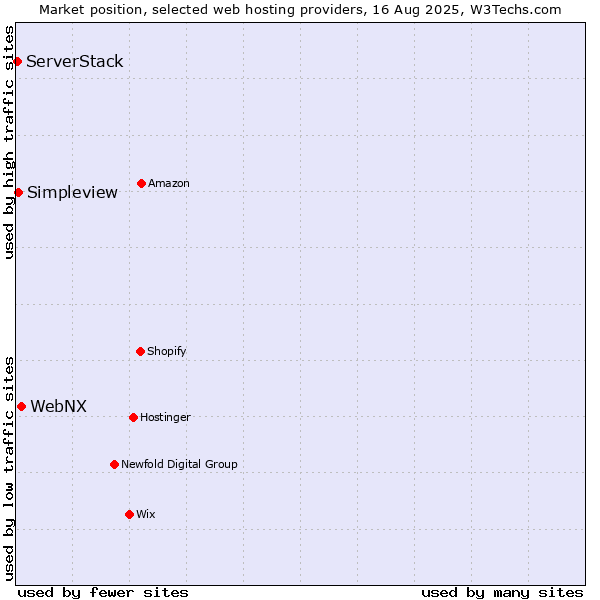Viewport: 600px width, 600px height.
Task: Click the Newfold Digital Group label
Action: coord(179,464)
